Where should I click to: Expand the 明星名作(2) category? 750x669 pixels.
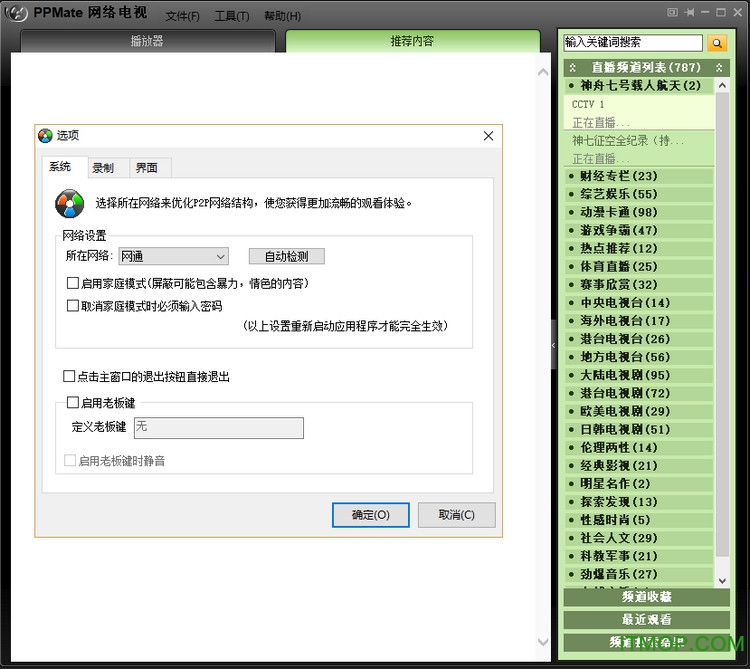pyautogui.click(x=639, y=483)
